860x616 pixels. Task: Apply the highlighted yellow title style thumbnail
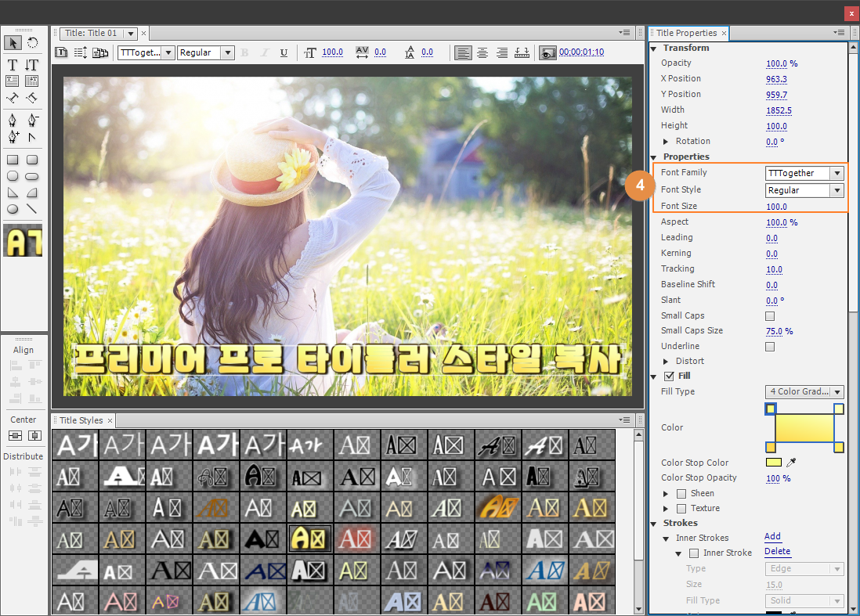coord(310,539)
